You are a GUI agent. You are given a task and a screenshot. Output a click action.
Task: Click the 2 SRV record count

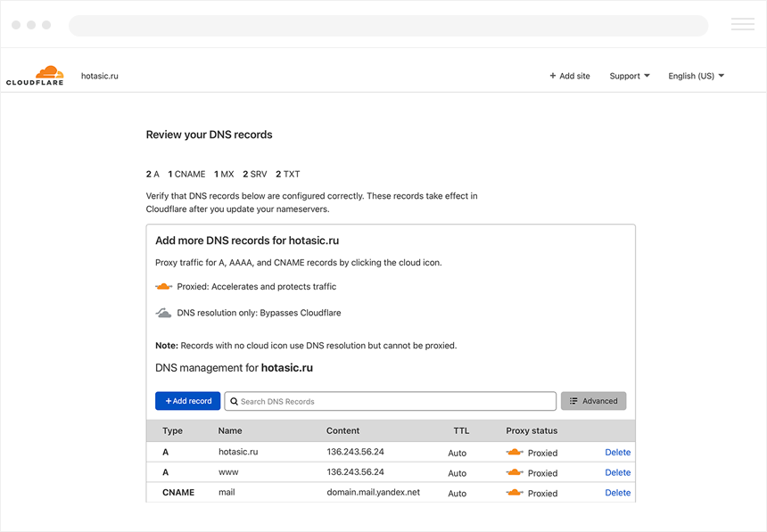point(255,174)
